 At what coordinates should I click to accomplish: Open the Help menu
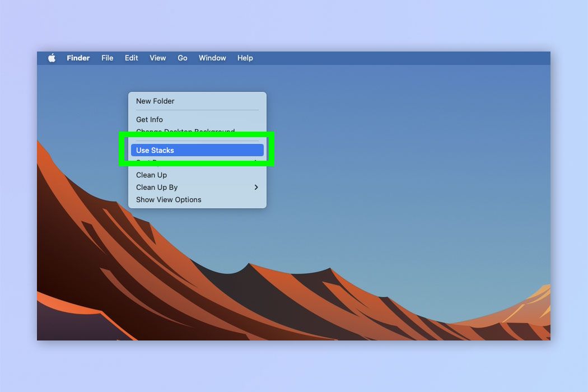click(x=245, y=58)
